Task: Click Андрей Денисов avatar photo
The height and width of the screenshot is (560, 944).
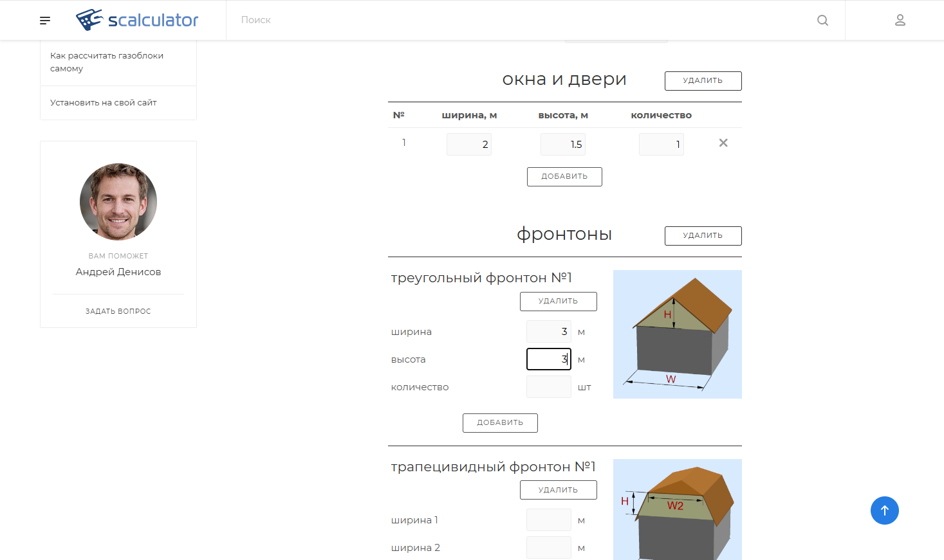Action: point(118,202)
